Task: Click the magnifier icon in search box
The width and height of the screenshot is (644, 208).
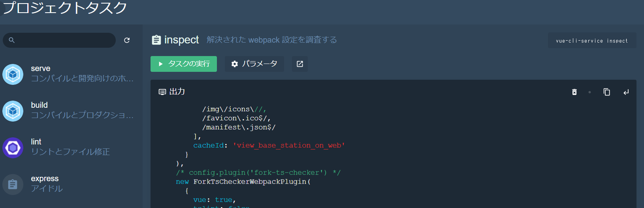Action: coord(12,40)
